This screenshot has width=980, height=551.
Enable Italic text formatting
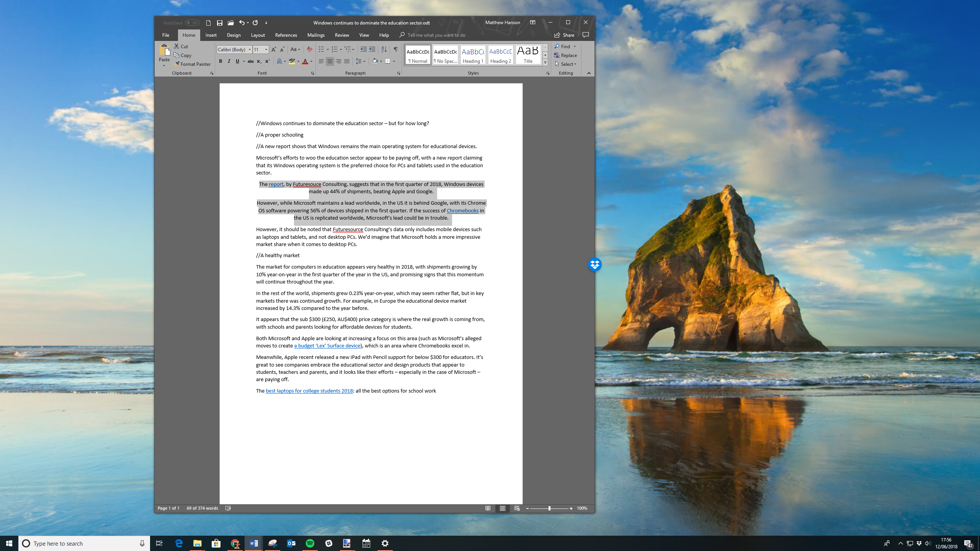coord(229,61)
